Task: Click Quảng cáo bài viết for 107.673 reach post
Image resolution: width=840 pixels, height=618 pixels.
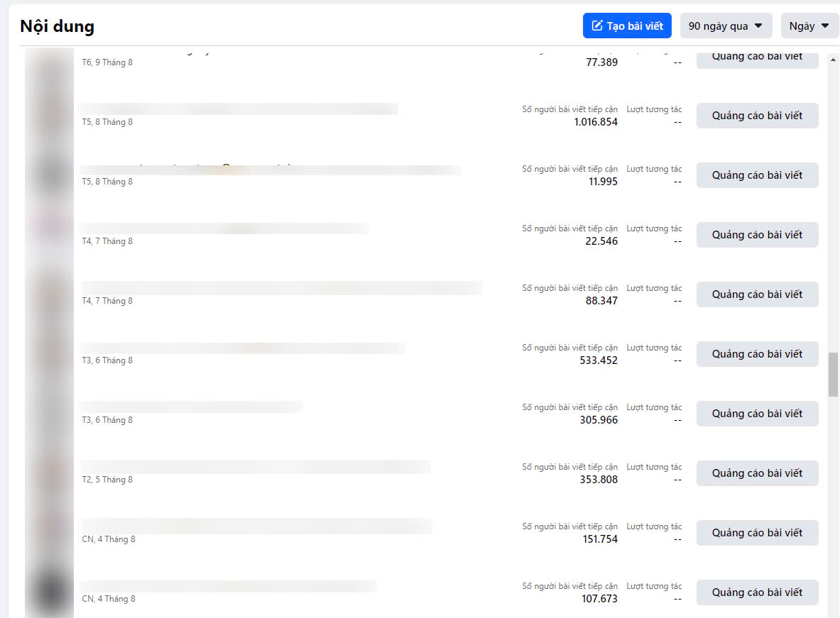Action: click(x=757, y=592)
